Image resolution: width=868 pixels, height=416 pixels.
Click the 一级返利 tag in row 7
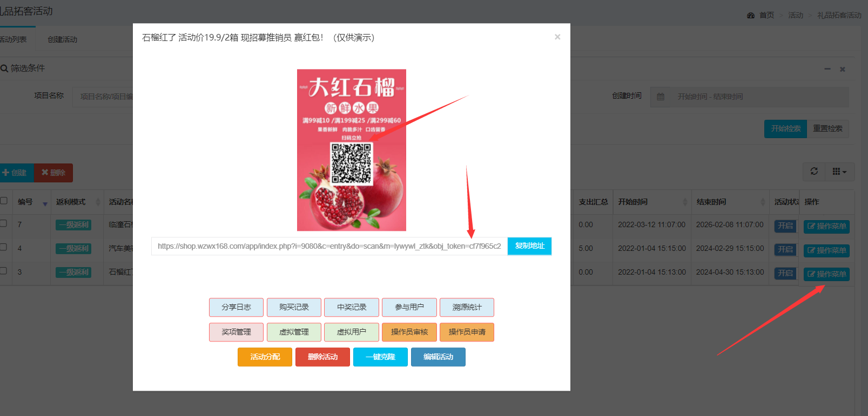tap(73, 225)
